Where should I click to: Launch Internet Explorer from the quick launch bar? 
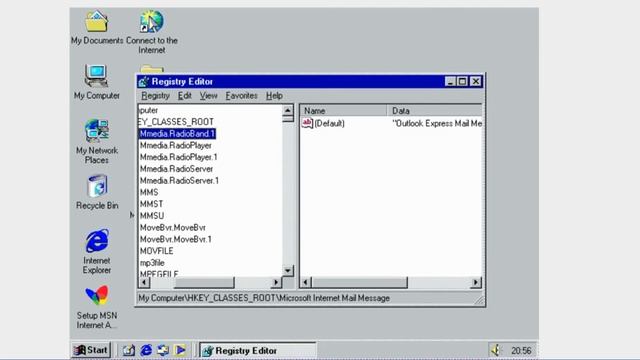[146, 350]
